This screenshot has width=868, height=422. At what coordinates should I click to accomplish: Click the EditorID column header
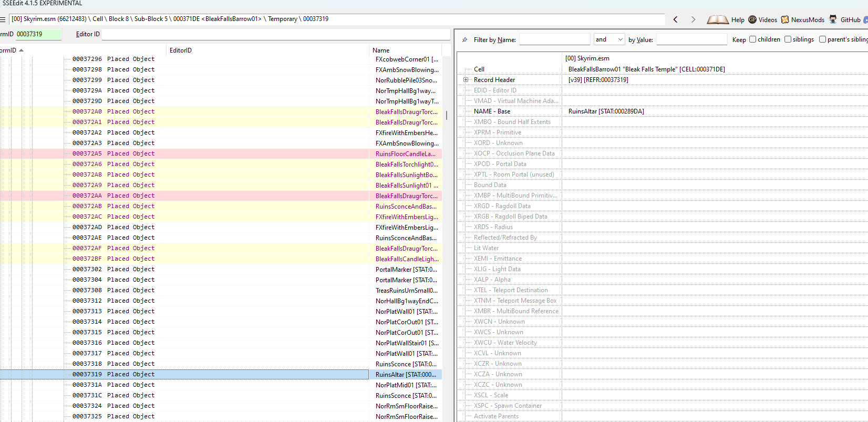(x=267, y=50)
